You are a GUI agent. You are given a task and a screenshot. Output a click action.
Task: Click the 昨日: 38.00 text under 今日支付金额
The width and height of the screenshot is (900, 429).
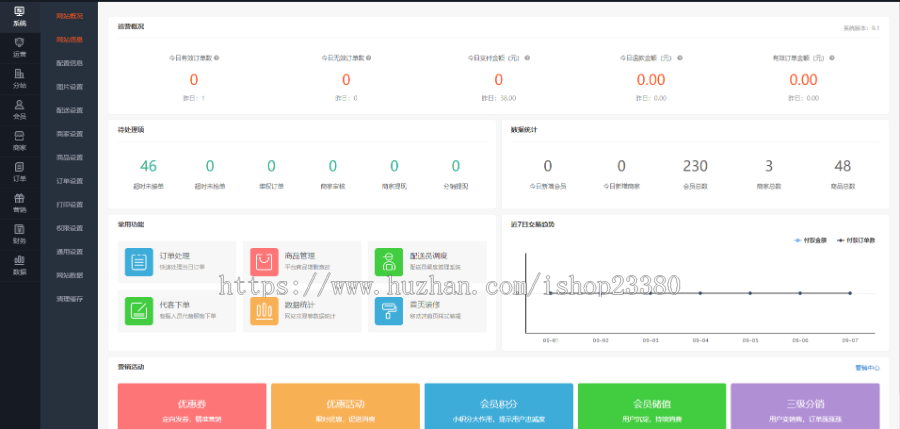(x=499, y=98)
